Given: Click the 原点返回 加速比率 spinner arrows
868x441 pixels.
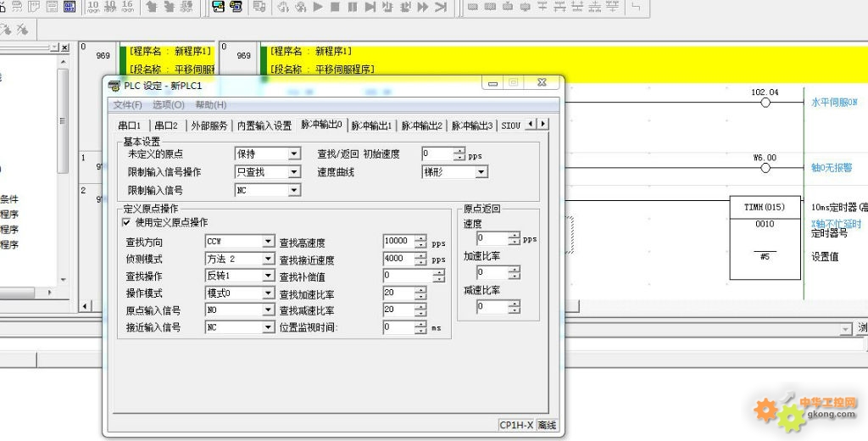Looking at the screenshot, I should [515, 272].
